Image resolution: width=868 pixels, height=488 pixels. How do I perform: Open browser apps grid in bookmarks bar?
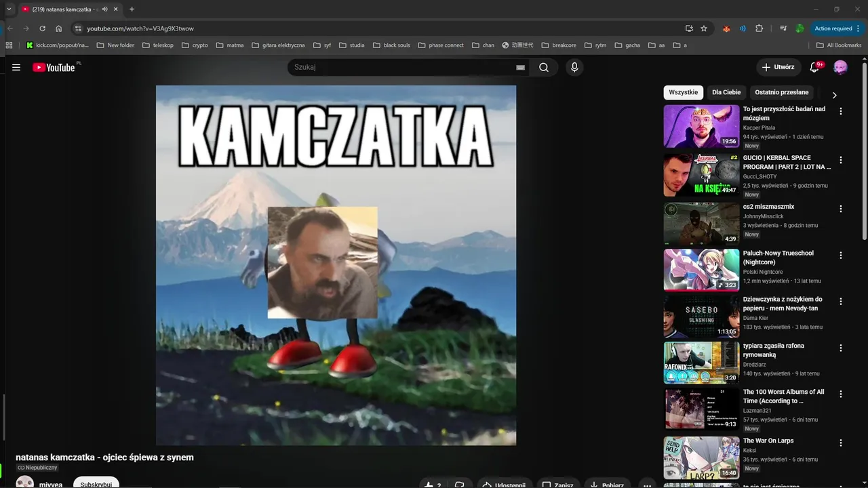[9, 45]
